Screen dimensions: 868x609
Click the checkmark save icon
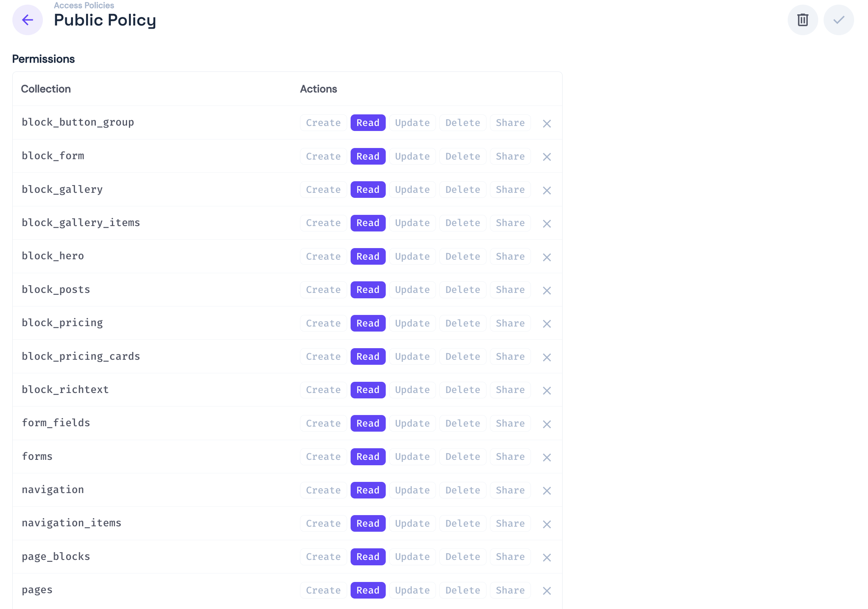[838, 20]
